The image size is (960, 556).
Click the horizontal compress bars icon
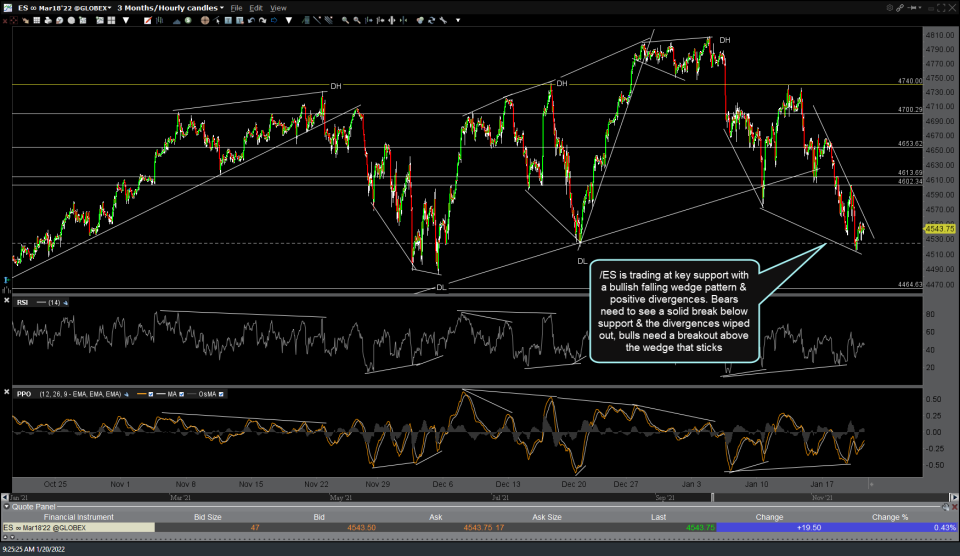tap(403, 20)
